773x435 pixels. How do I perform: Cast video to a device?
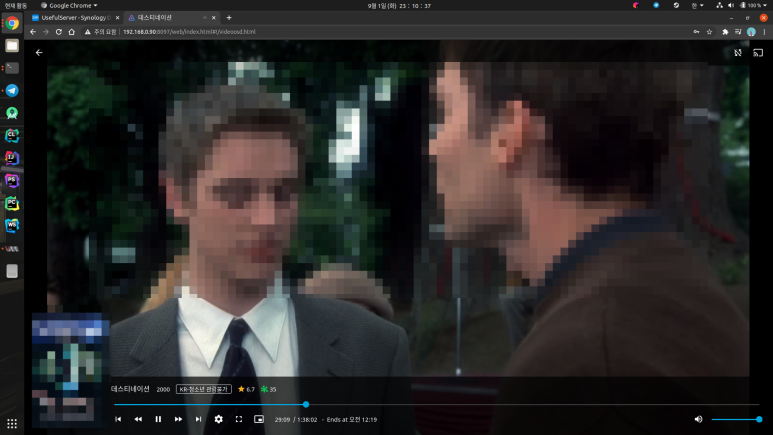(x=758, y=52)
